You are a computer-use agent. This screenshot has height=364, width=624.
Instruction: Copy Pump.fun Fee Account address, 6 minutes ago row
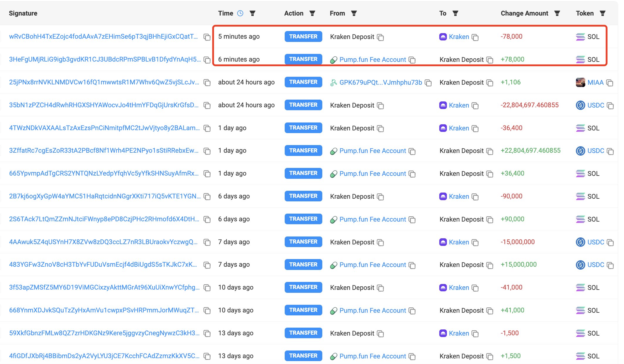pos(412,60)
